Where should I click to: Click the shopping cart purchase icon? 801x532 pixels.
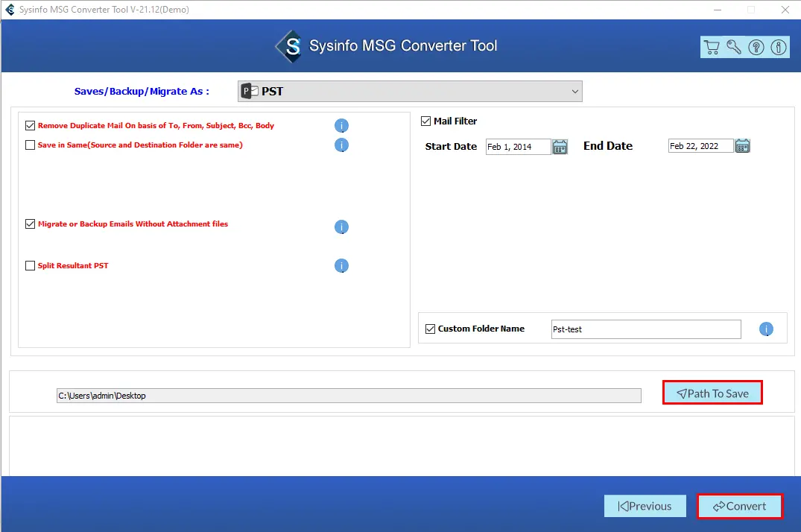pos(712,48)
